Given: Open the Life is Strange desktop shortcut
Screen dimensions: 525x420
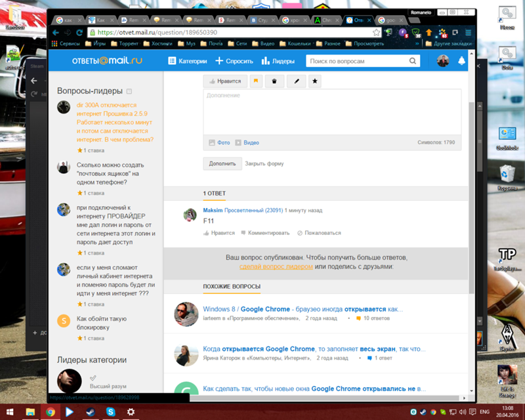Looking at the screenshot, I should [x=507, y=381].
